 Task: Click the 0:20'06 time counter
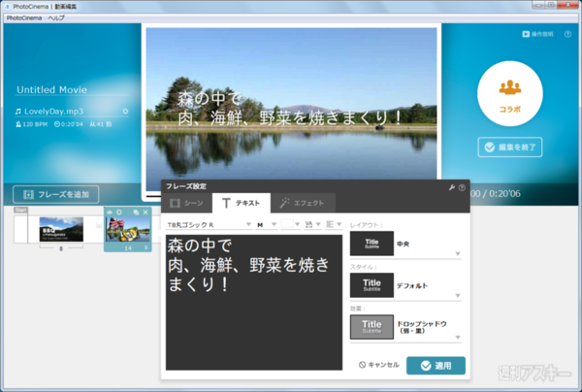click(504, 194)
